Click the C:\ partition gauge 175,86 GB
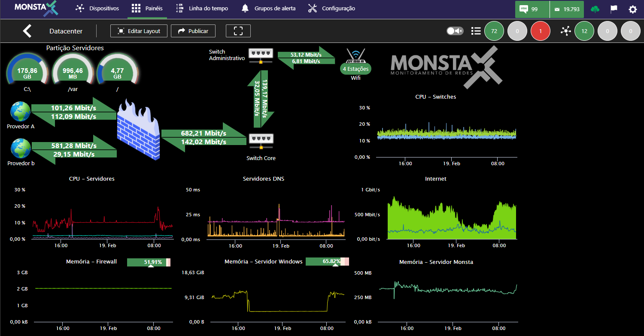 click(27, 70)
